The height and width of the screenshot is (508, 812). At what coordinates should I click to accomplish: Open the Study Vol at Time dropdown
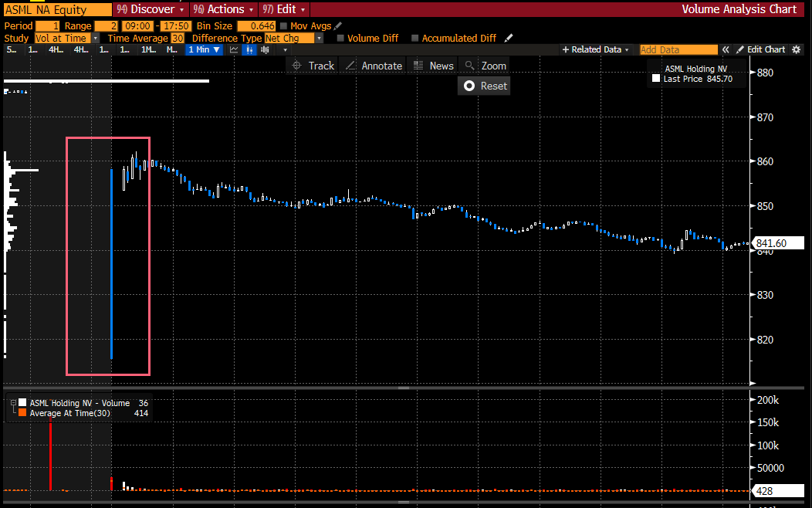tap(66, 38)
